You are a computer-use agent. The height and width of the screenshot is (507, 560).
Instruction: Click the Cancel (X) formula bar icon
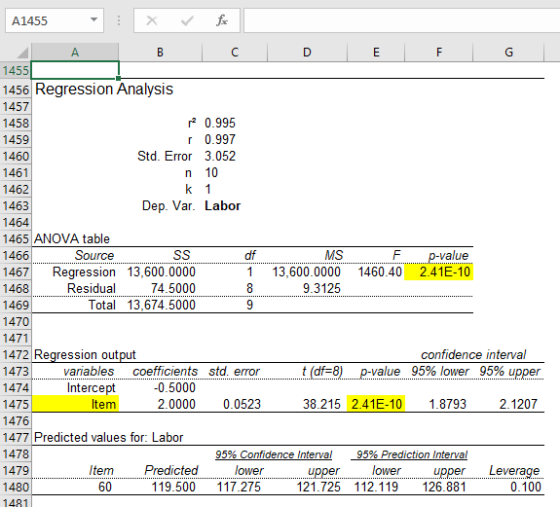(152, 21)
